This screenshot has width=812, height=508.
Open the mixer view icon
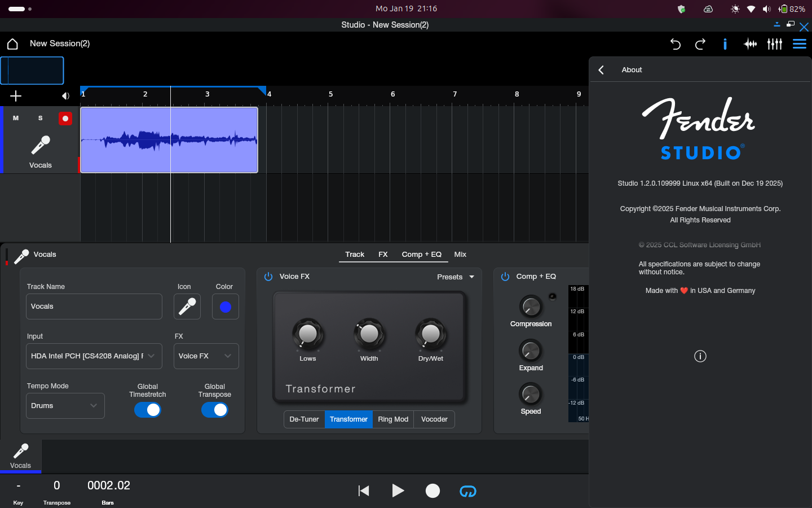775,44
